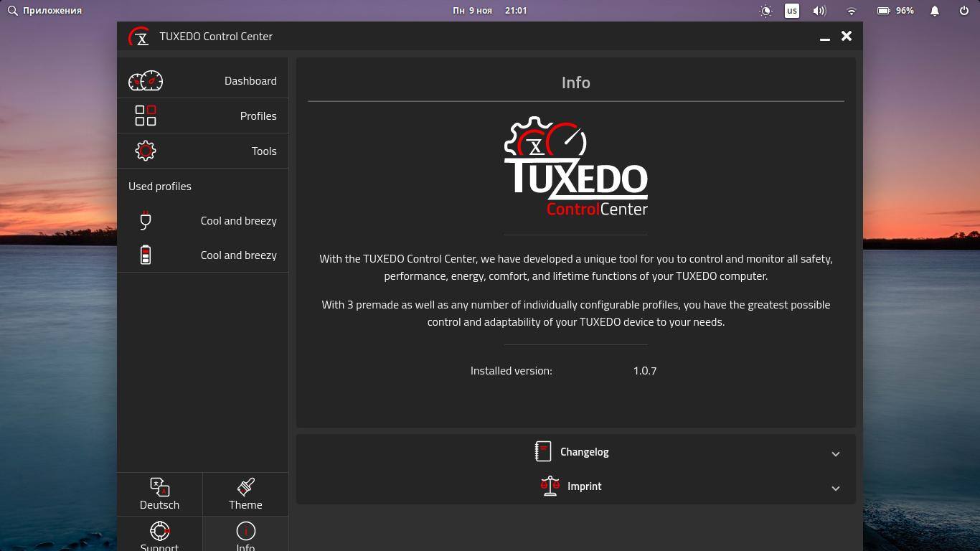Click the Theme brush button
980x551 pixels.
(x=245, y=494)
